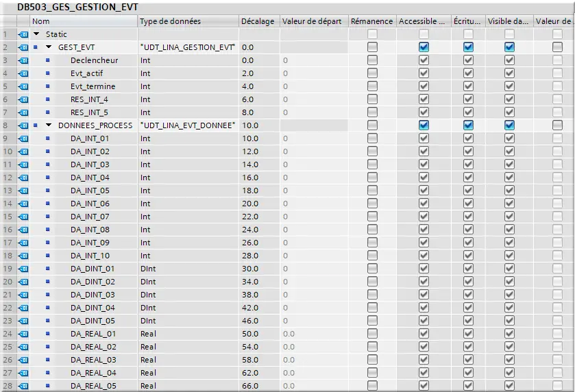
Task: Click the tag icon on the DA_DINT_05 row
Action: pos(23,321)
